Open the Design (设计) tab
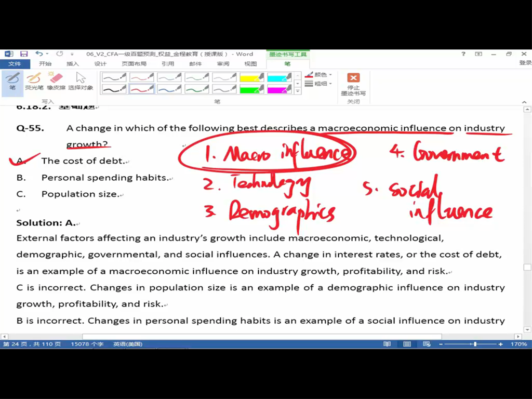Image resolution: width=532 pixels, height=399 pixels. (x=100, y=64)
